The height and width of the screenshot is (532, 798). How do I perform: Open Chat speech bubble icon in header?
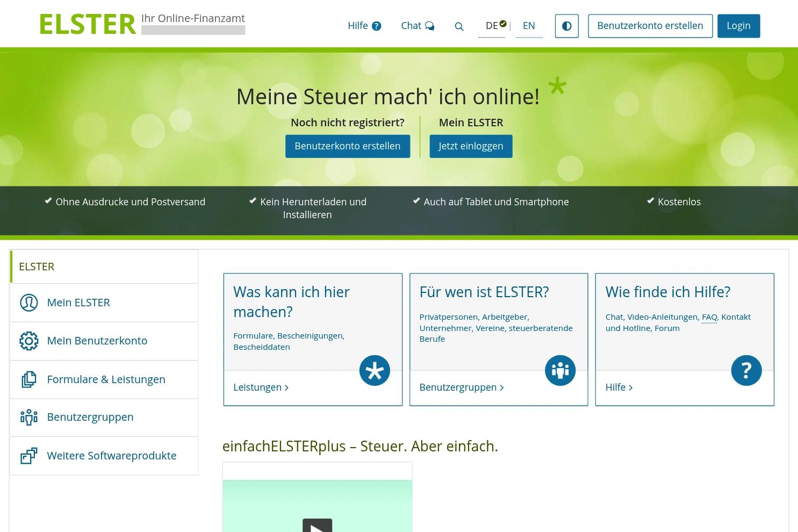[x=429, y=26]
